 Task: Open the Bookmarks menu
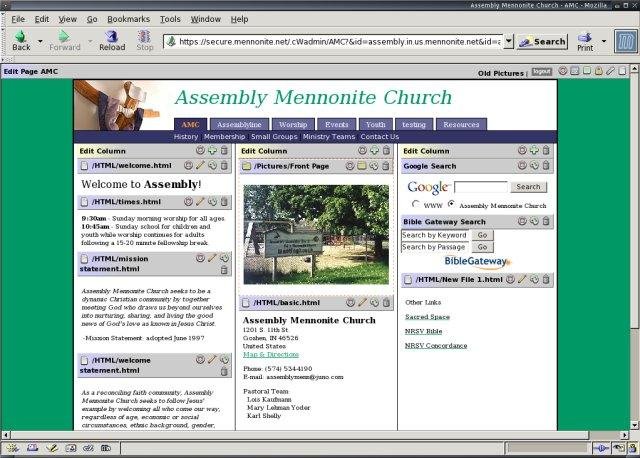pyautogui.click(x=128, y=19)
